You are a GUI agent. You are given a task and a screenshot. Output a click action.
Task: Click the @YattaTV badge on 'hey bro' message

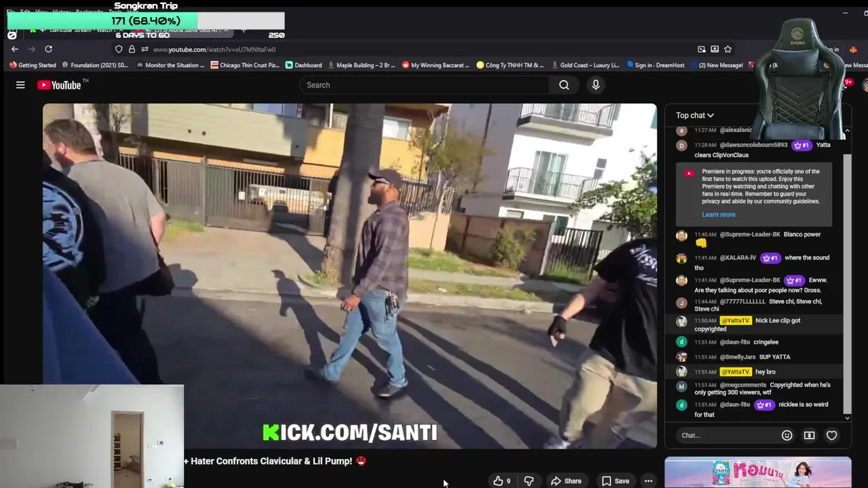735,371
